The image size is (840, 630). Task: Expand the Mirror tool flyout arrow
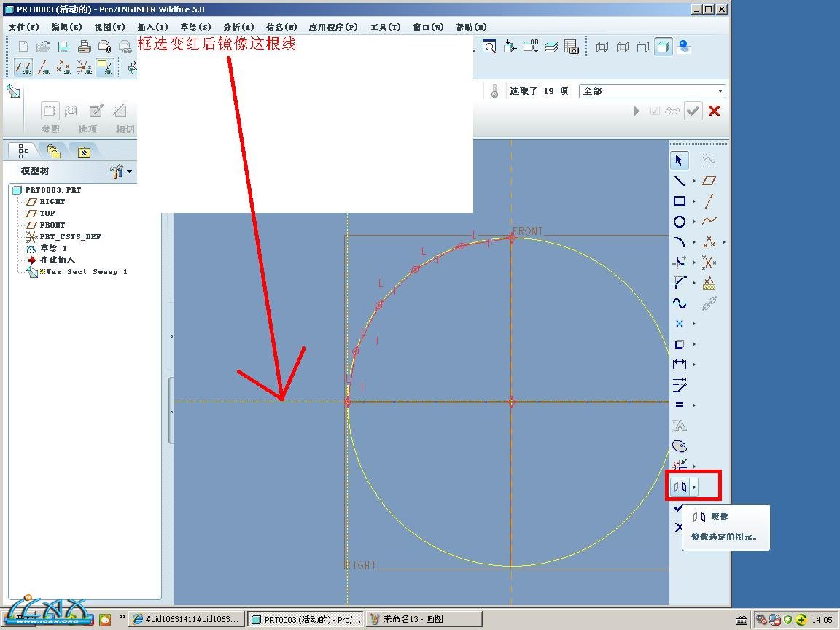pyautogui.click(x=694, y=486)
